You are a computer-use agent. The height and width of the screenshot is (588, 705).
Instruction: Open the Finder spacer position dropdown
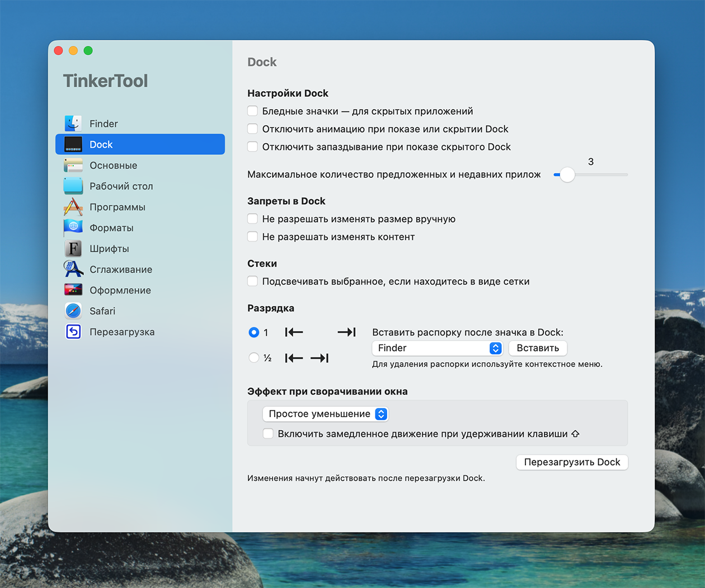(x=436, y=348)
